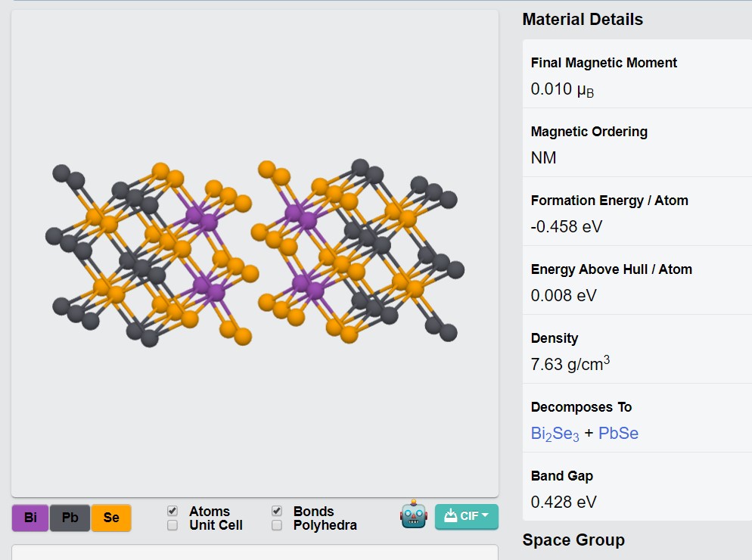Viewport: 752px width, 560px height.
Task: Click the robot face icon
Action: click(414, 515)
